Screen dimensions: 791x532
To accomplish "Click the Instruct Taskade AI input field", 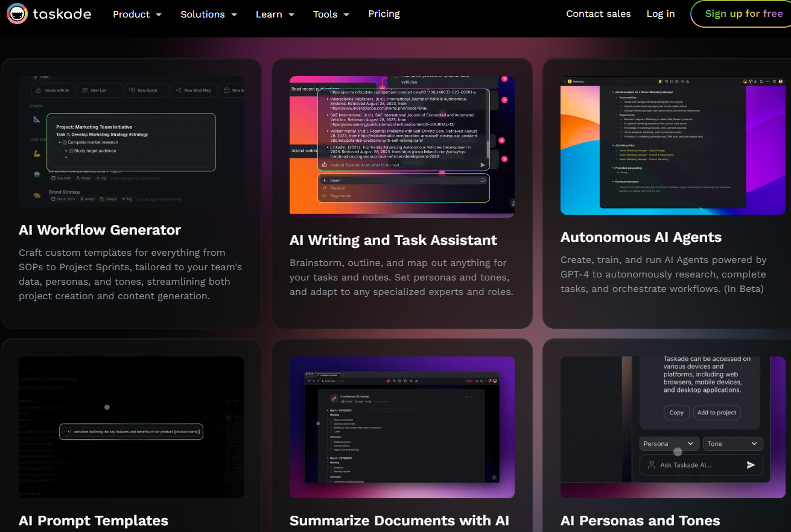I will tap(403, 165).
